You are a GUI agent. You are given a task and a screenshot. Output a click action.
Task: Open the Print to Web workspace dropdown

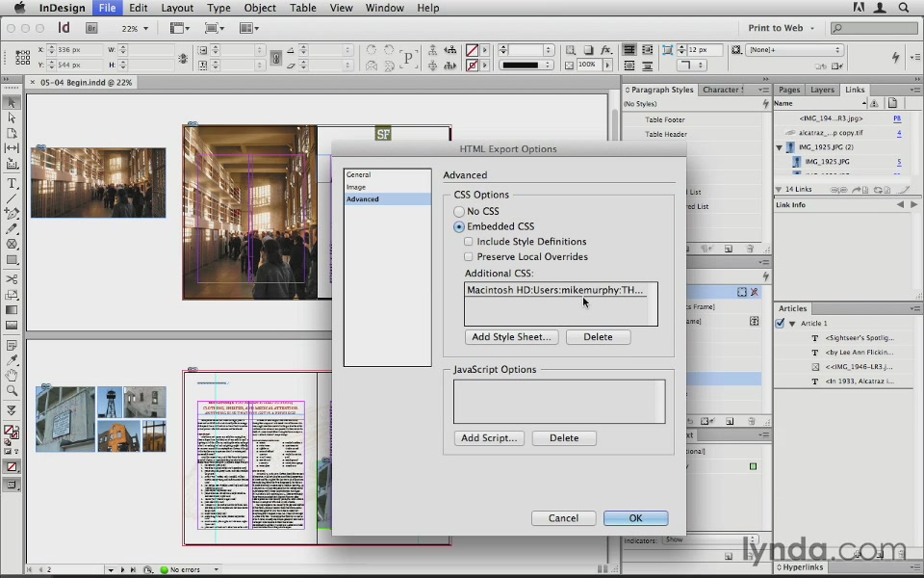[781, 28]
